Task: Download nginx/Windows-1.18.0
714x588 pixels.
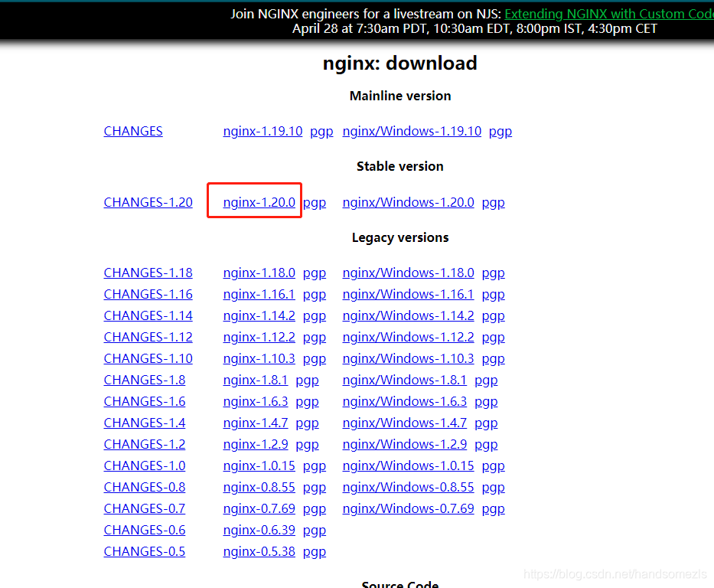Action: pos(408,273)
